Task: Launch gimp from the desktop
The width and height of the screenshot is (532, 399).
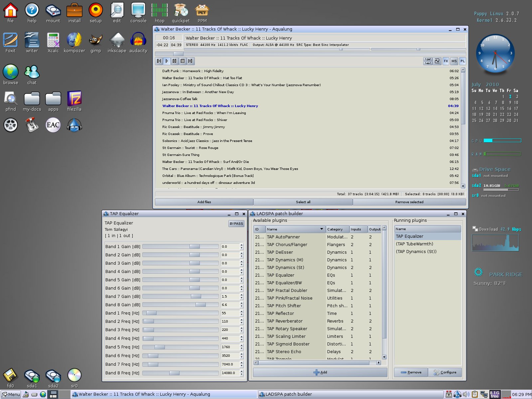Action: 96,43
